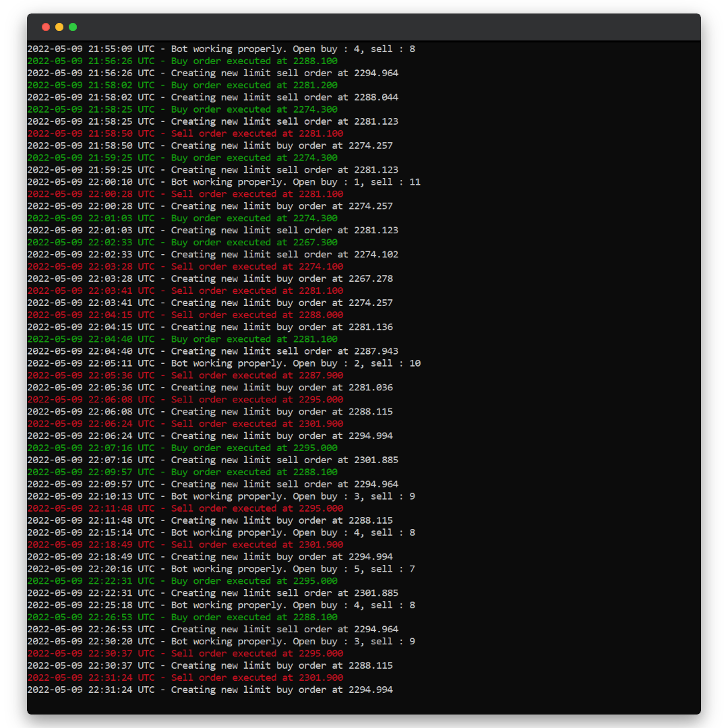728x728 pixels.
Task: Click the green buy order executed at 2281.100 line
Action: pyautogui.click(x=182, y=340)
